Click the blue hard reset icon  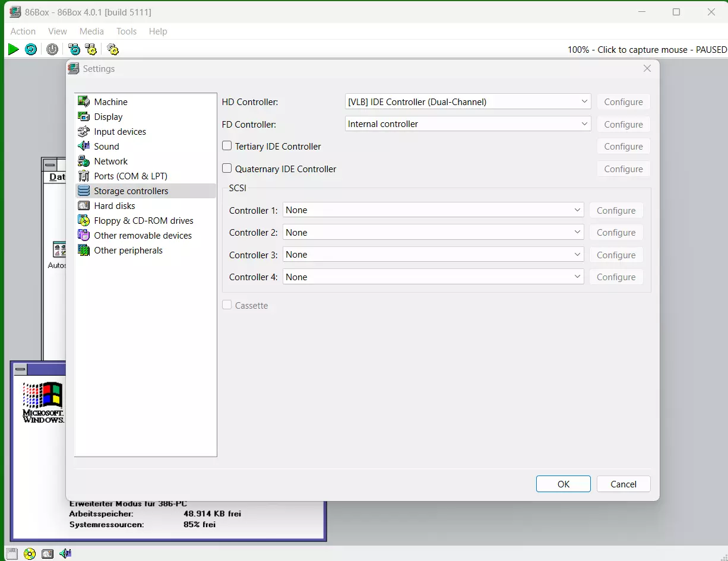(x=31, y=50)
